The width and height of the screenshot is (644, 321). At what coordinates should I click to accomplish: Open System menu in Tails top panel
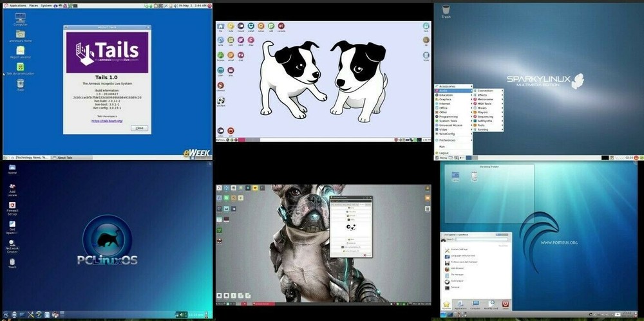(x=46, y=6)
